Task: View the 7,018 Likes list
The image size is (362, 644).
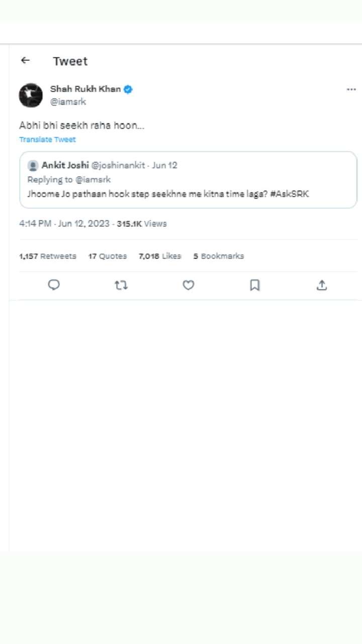Action: coord(160,256)
